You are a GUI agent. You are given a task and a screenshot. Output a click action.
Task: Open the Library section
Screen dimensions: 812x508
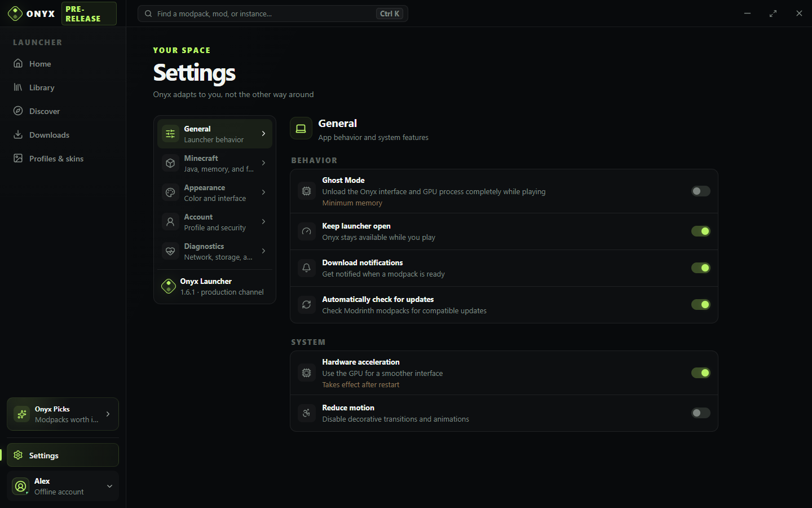pos(63,87)
